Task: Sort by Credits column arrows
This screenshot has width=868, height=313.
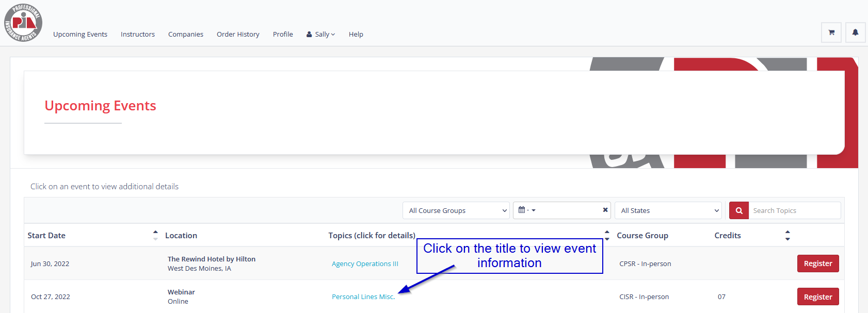Action: (x=787, y=235)
